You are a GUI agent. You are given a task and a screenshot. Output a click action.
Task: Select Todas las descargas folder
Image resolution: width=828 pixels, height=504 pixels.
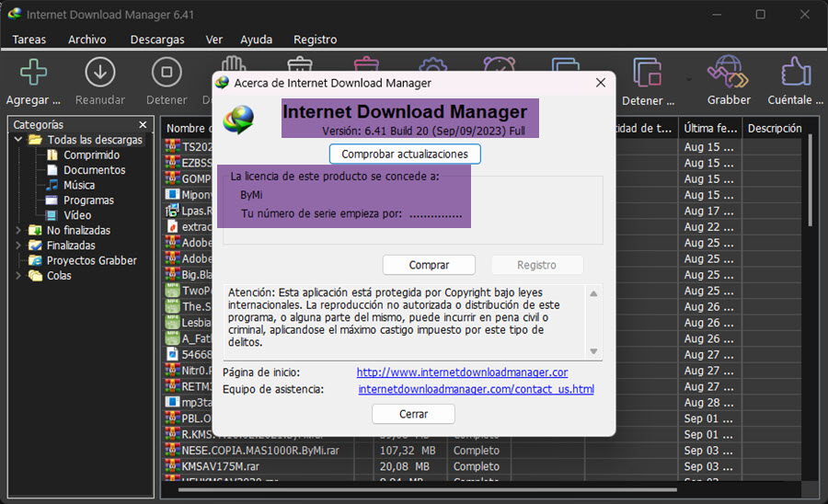[x=95, y=140]
